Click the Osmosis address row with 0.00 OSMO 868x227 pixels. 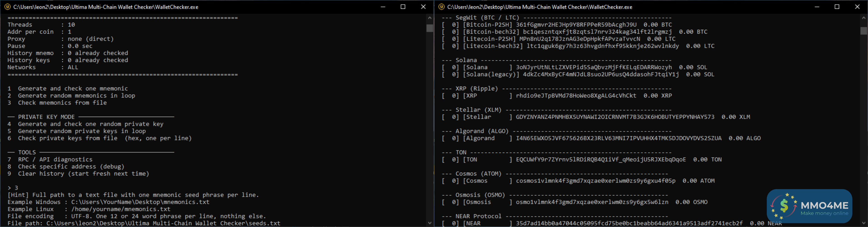[x=575, y=202]
